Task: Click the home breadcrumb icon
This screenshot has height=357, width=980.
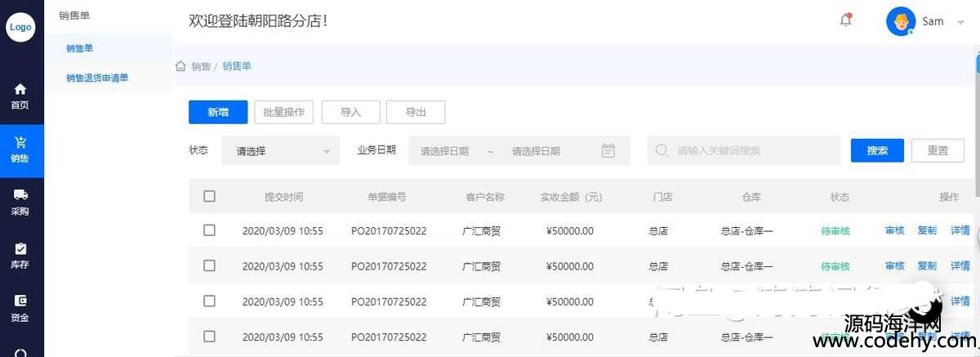Action: [x=180, y=66]
